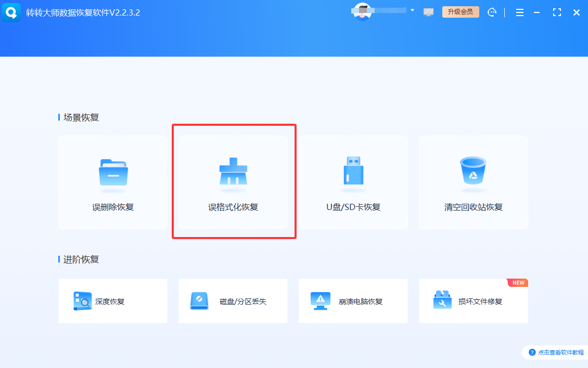Click the NEW badge on file repair card
This screenshot has height=368, width=588.
[x=518, y=283]
